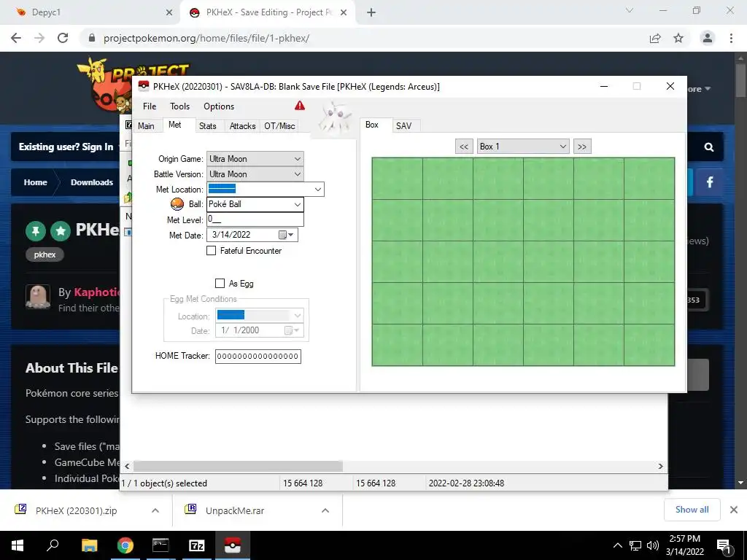Open Windows taskbar search
Screen dimensions: 747x560
53,545
